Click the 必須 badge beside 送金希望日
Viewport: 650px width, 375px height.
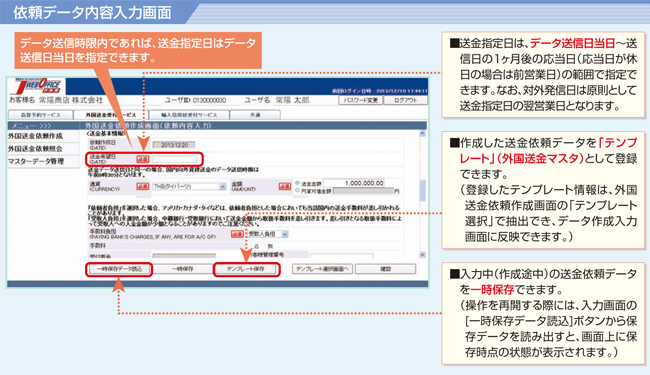click(x=143, y=159)
